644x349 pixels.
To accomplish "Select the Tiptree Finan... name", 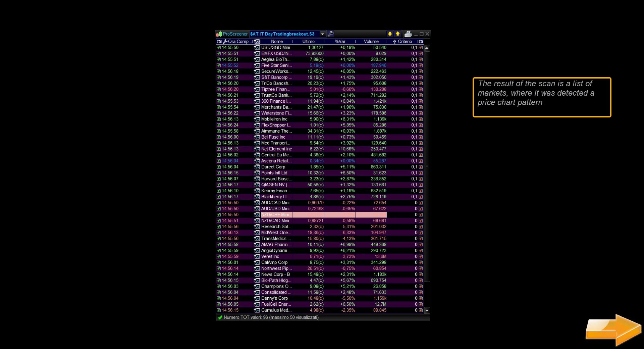I will [276, 90].
